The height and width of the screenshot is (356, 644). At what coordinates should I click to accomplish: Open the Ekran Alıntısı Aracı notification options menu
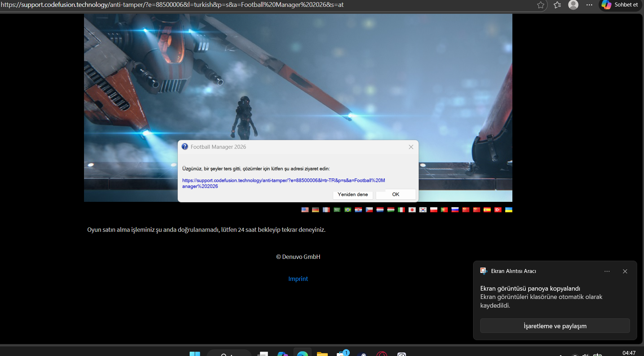(607, 271)
